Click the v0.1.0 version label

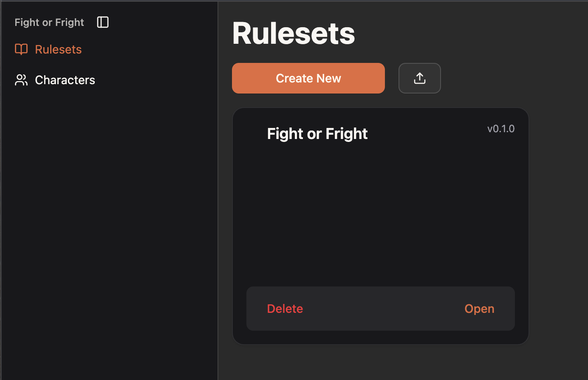click(500, 129)
